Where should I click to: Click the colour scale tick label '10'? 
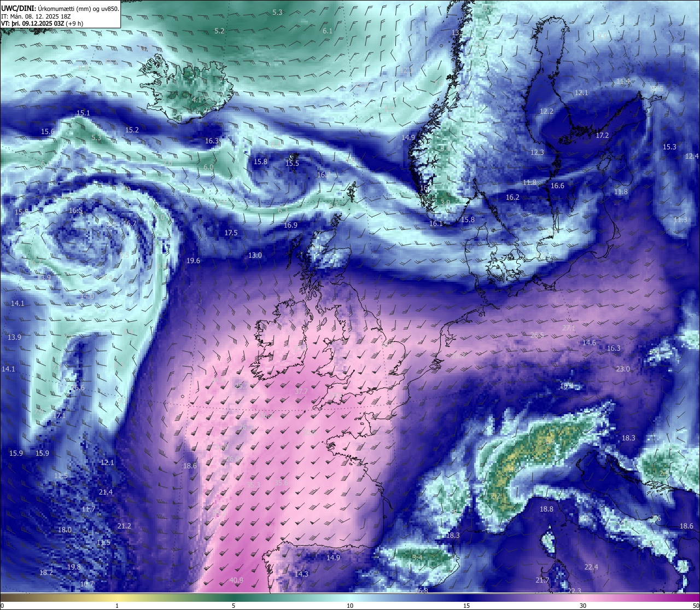[350, 606]
